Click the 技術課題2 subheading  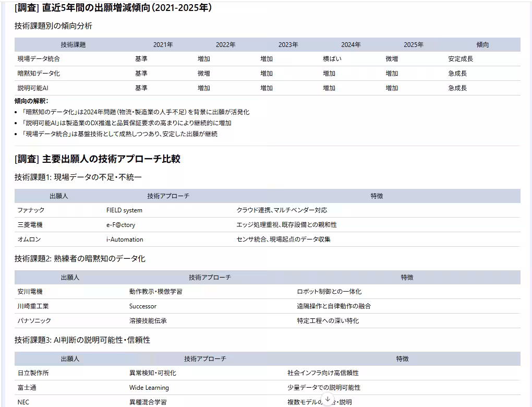click(80, 259)
